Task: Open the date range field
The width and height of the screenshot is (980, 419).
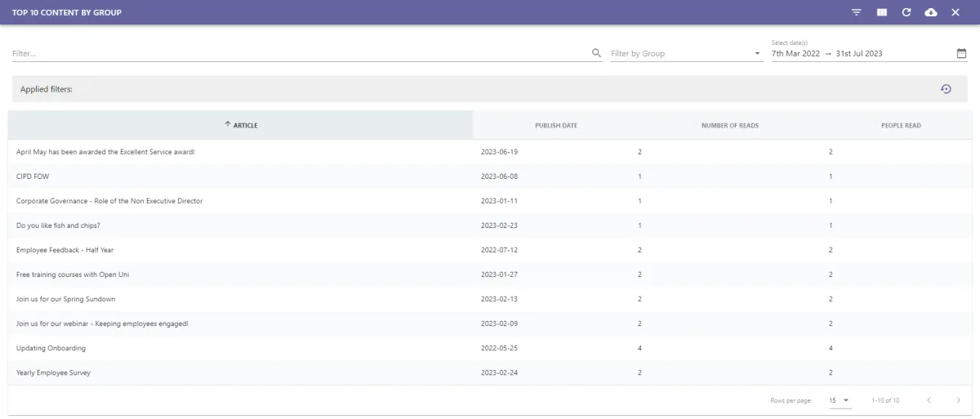Action: [862, 53]
